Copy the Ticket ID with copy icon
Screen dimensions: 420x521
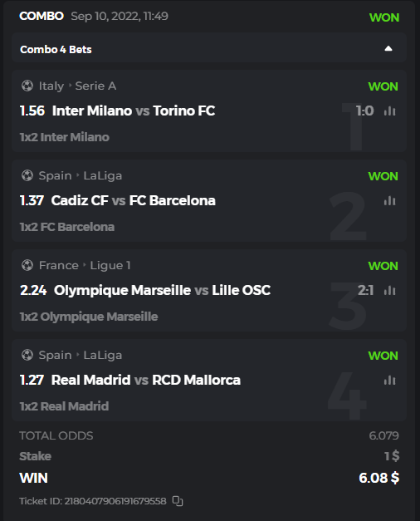[x=178, y=501]
